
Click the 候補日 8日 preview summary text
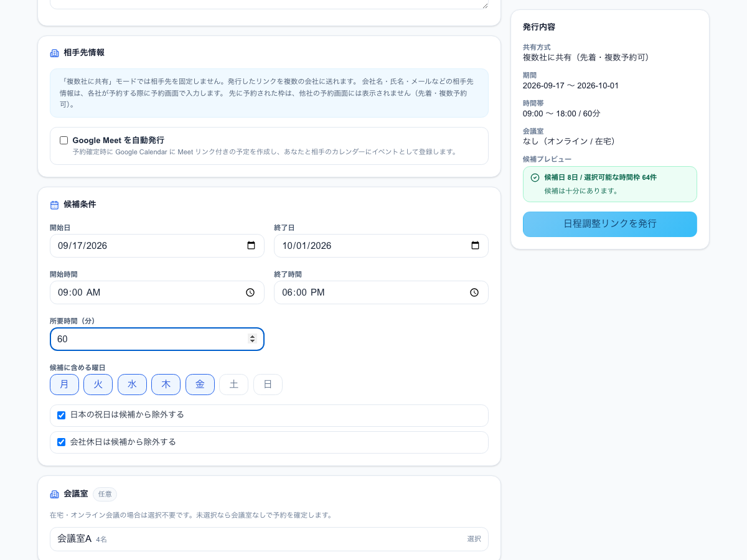(600, 177)
